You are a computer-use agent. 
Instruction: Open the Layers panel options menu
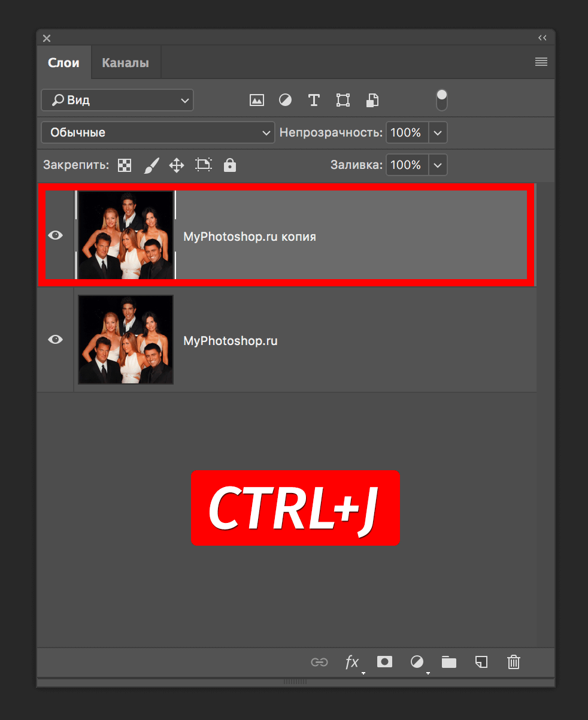click(x=541, y=62)
